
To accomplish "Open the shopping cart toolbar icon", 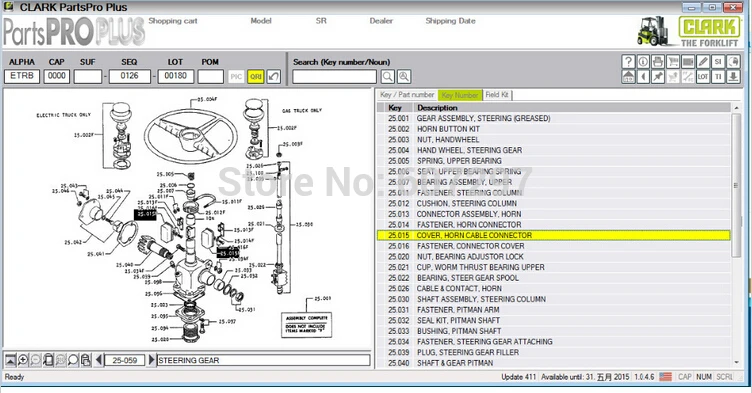I will click(673, 61).
